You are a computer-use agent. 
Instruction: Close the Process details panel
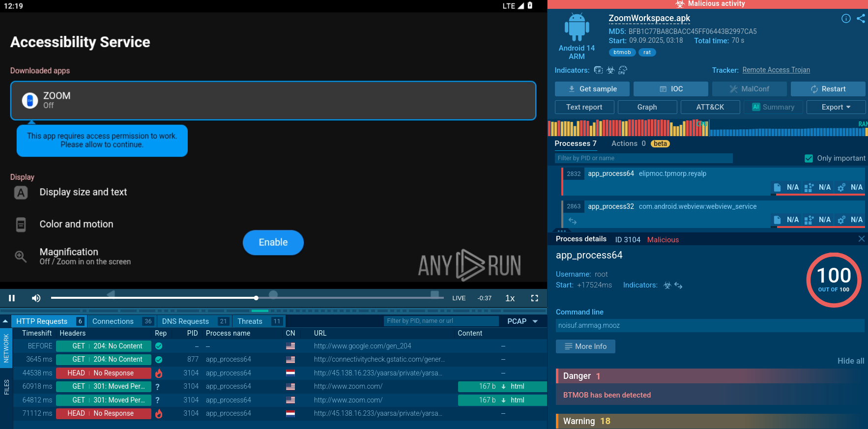(861, 239)
